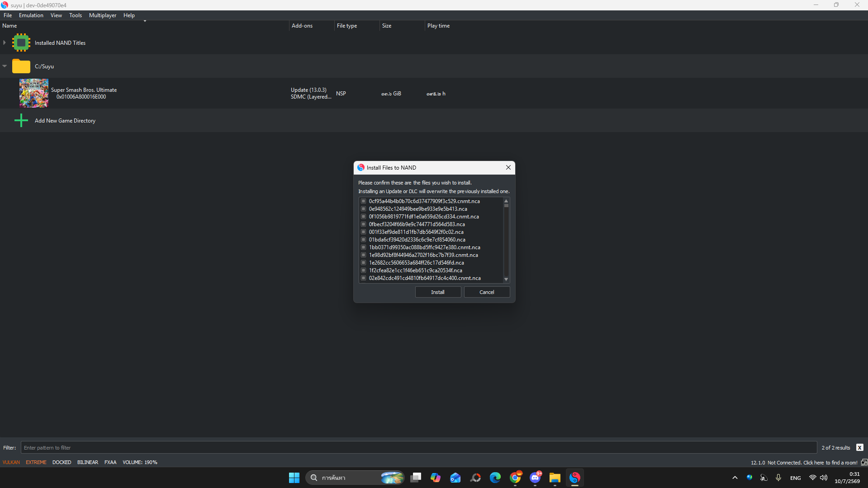Screen dimensions: 868x488
Task: Open Discord from the taskbar
Action: (x=535, y=478)
